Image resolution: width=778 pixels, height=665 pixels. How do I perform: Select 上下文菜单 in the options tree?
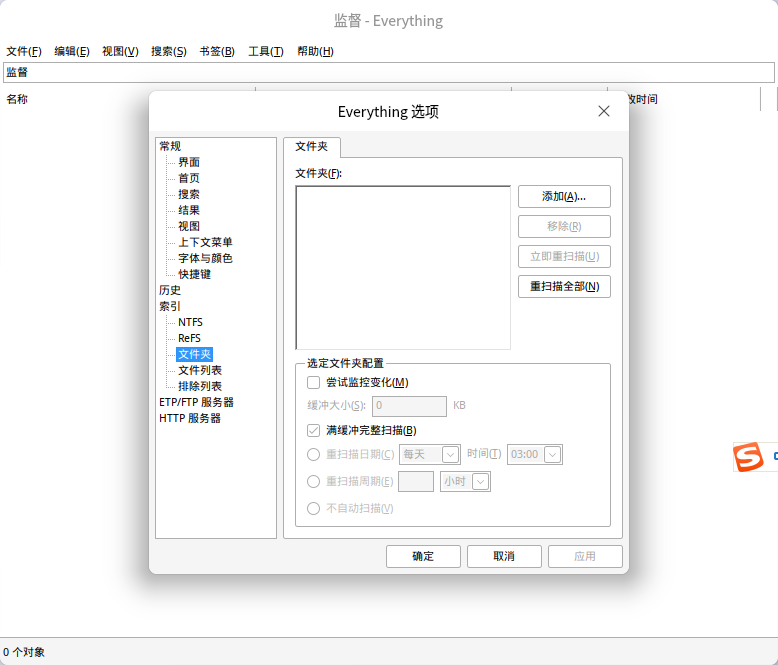(205, 242)
